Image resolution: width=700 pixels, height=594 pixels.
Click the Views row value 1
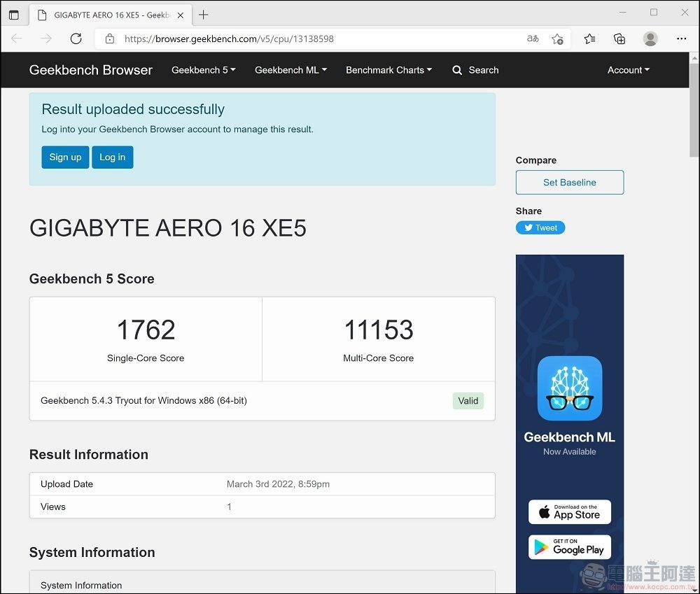click(229, 507)
